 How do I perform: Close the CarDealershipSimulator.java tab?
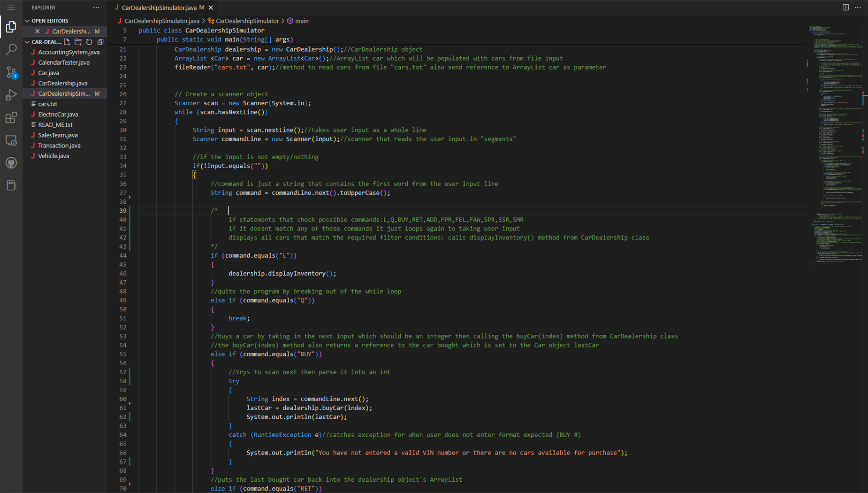(211, 8)
